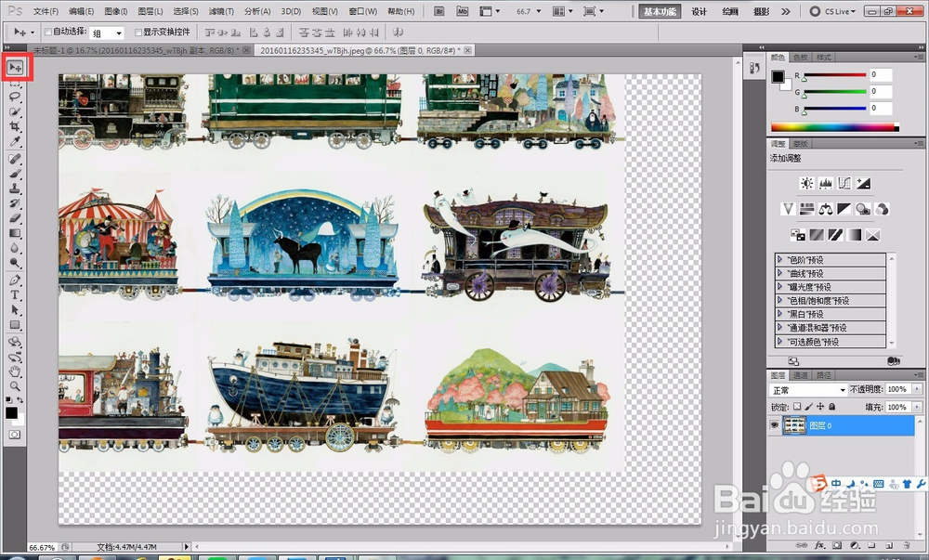Image resolution: width=929 pixels, height=560 pixels.
Task: Select the History Brush tool
Action: click(15, 203)
